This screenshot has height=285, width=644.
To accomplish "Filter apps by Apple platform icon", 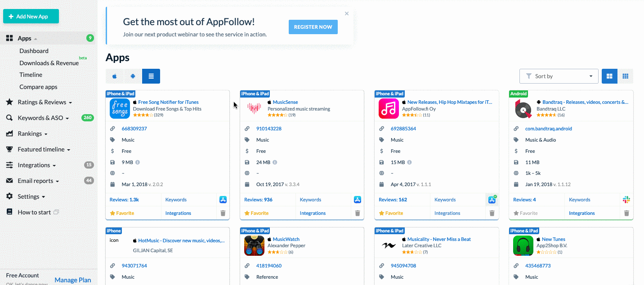I will click(115, 76).
